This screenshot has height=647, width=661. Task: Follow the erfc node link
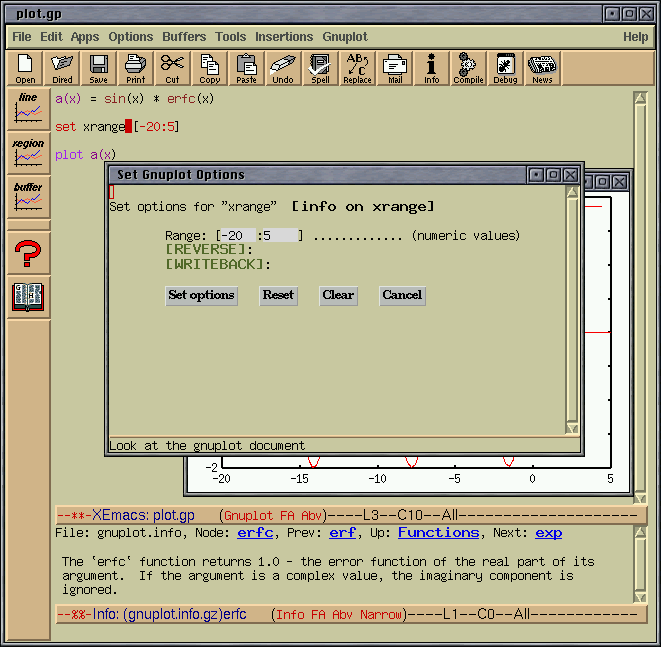point(255,533)
